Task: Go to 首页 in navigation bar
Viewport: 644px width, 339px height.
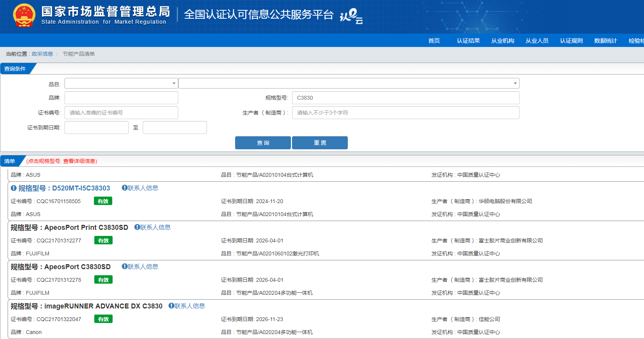Action: click(x=434, y=40)
